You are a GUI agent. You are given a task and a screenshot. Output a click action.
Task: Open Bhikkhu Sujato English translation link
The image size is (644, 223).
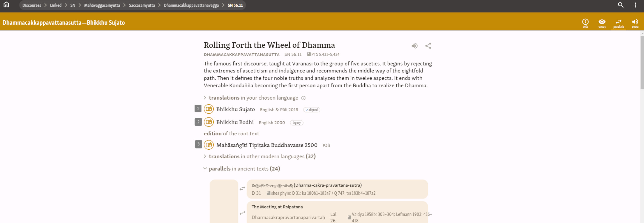click(235, 109)
